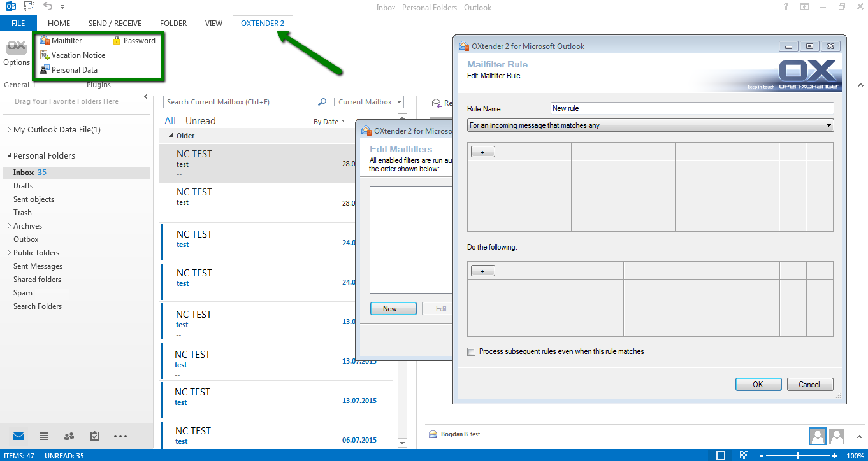Open navigation options ellipsis
The image size is (868, 461).
pos(120,436)
